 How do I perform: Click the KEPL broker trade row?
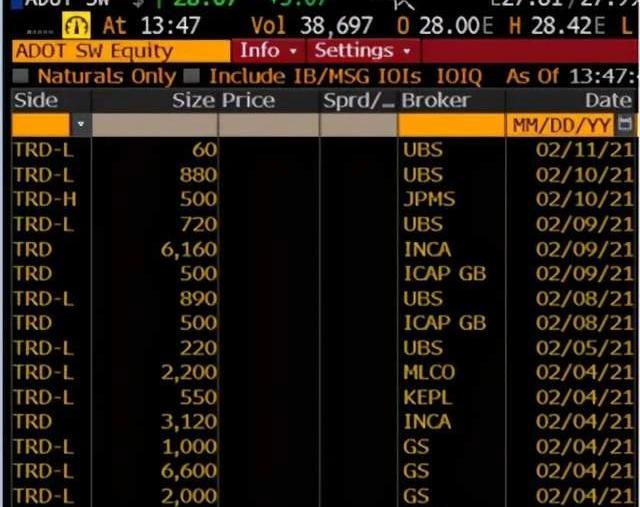point(320,397)
